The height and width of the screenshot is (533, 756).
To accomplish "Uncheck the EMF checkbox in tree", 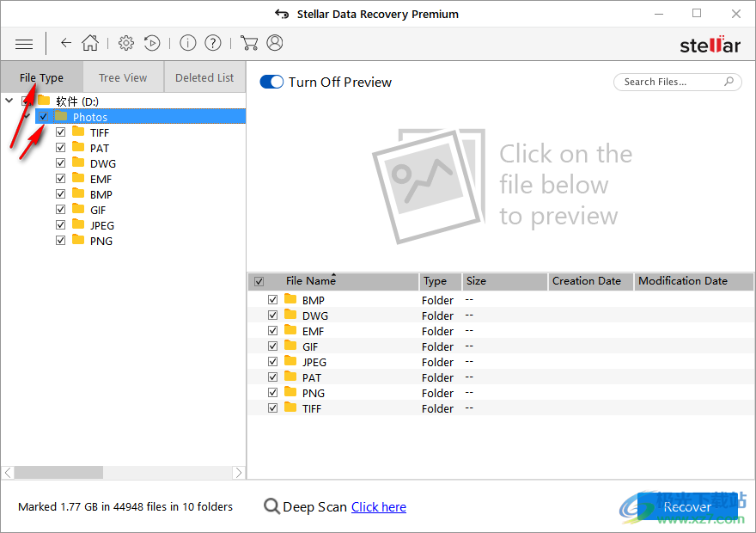I will (x=60, y=178).
